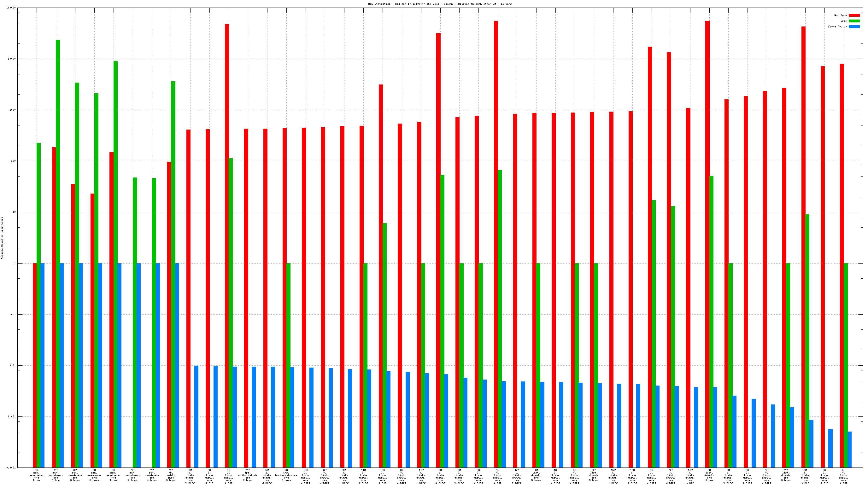Click the 100000 y-axis tick label
This screenshot has width=868, height=488.
[11, 8]
